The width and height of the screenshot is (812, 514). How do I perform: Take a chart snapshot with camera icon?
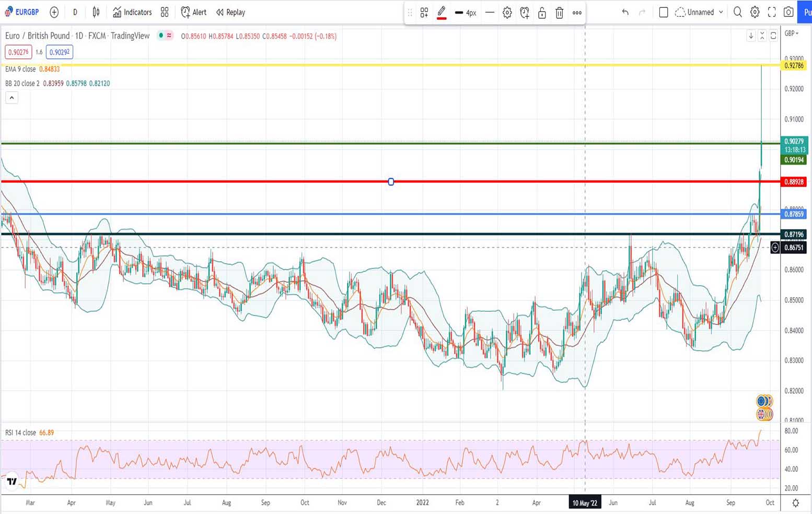788,12
